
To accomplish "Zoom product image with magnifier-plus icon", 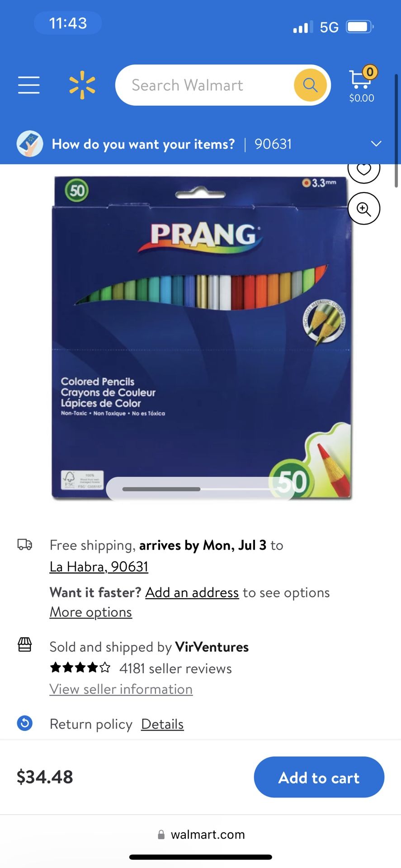I will (364, 208).
